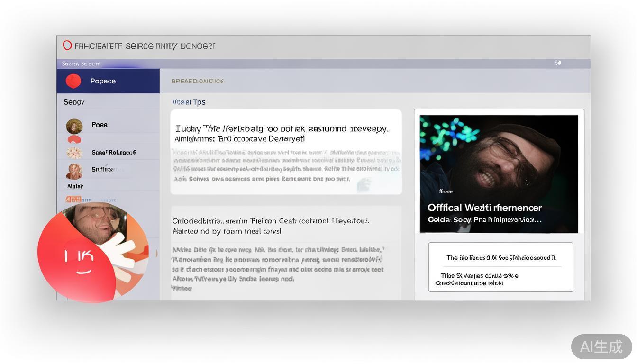Click the Seppv sidebar section label
This screenshot has height=364, width=637.
tap(74, 102)
